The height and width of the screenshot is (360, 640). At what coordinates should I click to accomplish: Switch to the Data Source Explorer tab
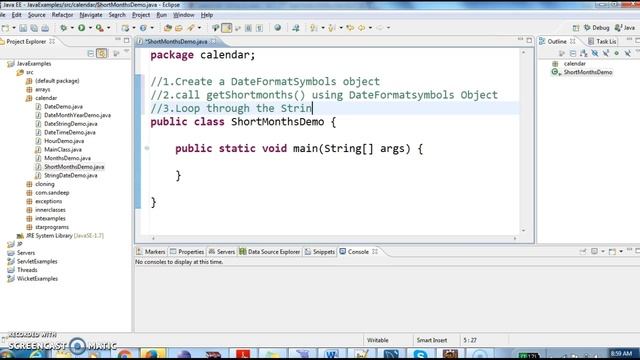269,252
